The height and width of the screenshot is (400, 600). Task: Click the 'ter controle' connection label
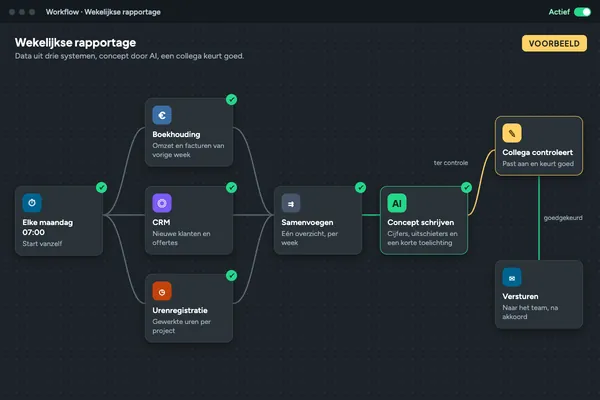451,163
